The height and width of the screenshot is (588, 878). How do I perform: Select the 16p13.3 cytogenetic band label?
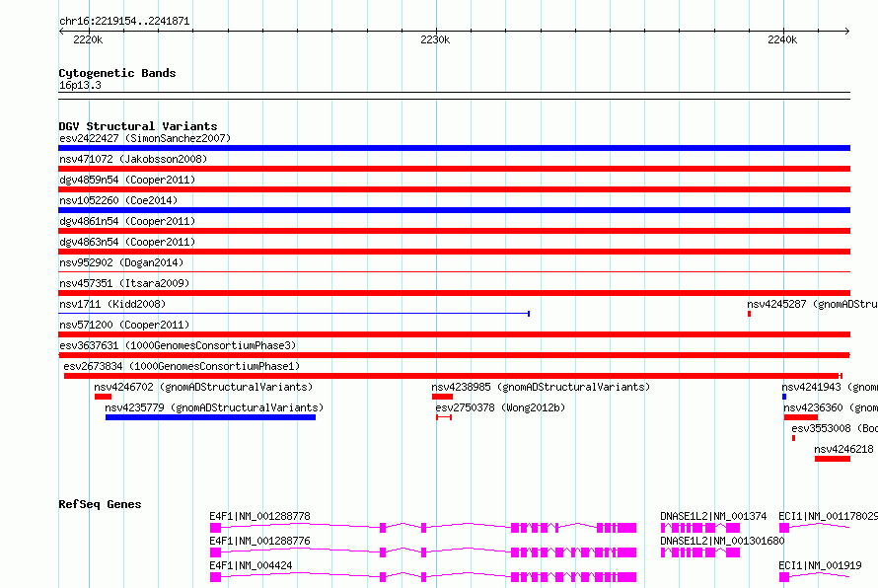coord(80,85)
